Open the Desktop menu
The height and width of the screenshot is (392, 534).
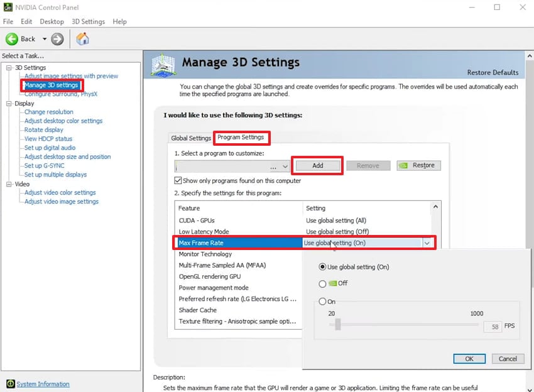[52, 21]
